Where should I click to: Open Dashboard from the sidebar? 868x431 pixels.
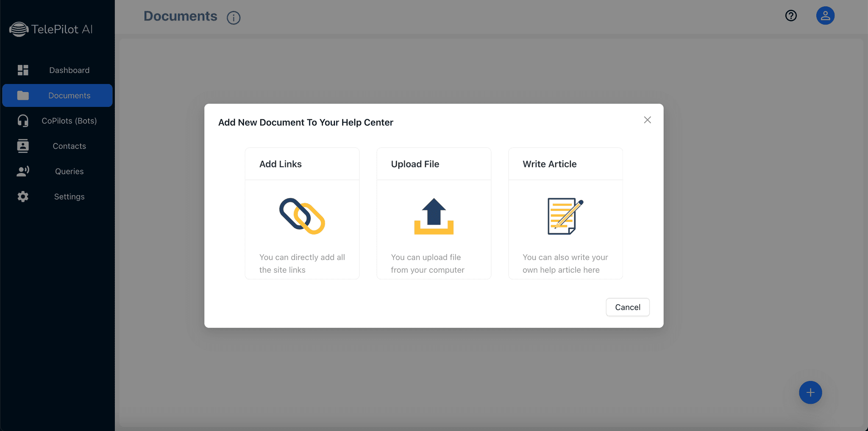click(69, 70)
